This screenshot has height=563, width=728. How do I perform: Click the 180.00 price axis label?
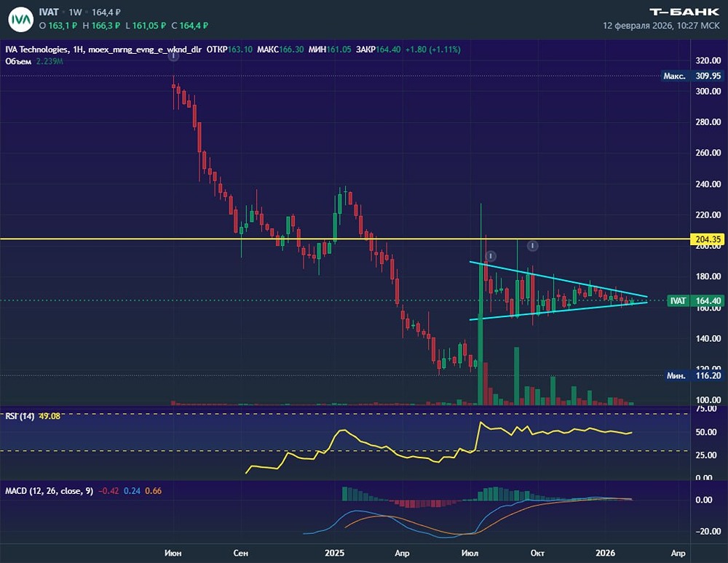point(708,276)
